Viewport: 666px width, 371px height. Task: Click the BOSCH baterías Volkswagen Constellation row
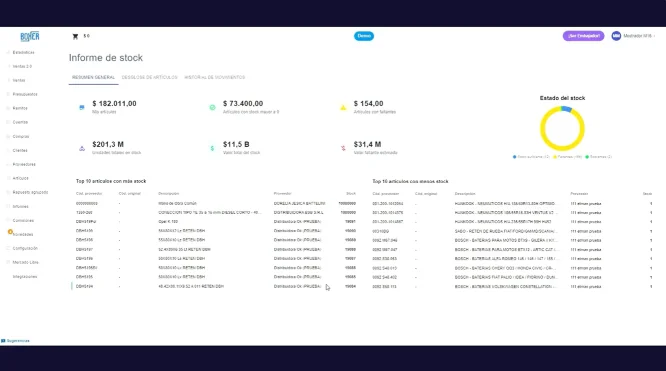(512, 286)
